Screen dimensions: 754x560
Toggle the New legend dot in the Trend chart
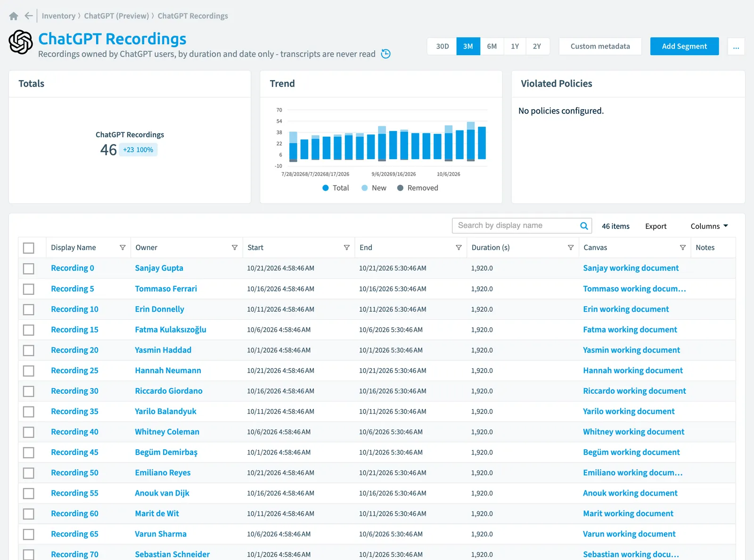(x=364, y=188)
